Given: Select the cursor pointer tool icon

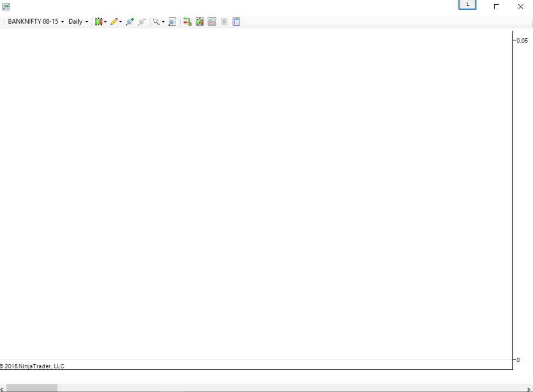Looking at the screenshot, I should [x=156, y=21].
